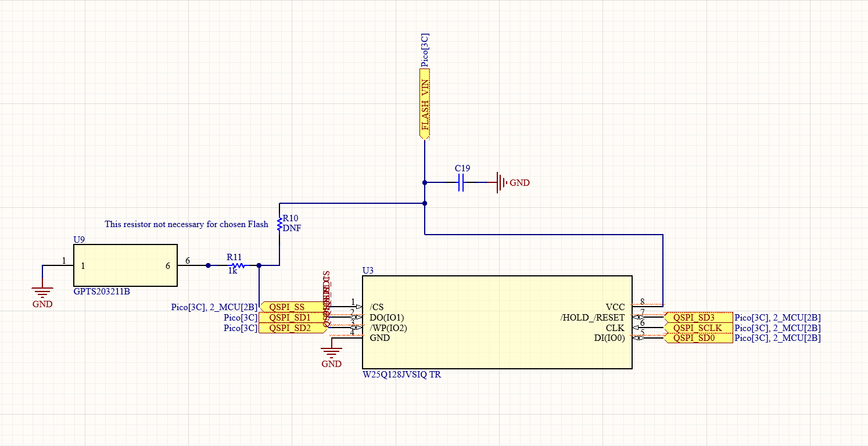Click the pin 1 label inside U9
The width and height of the screenshot is (868, 446).
click(83, 266)
